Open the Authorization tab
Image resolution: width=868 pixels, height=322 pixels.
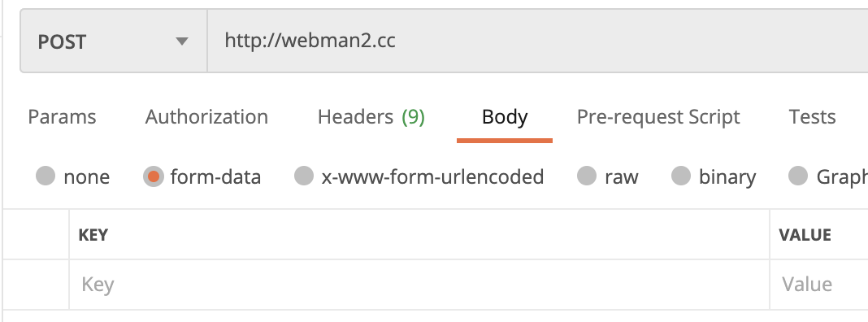206,117
